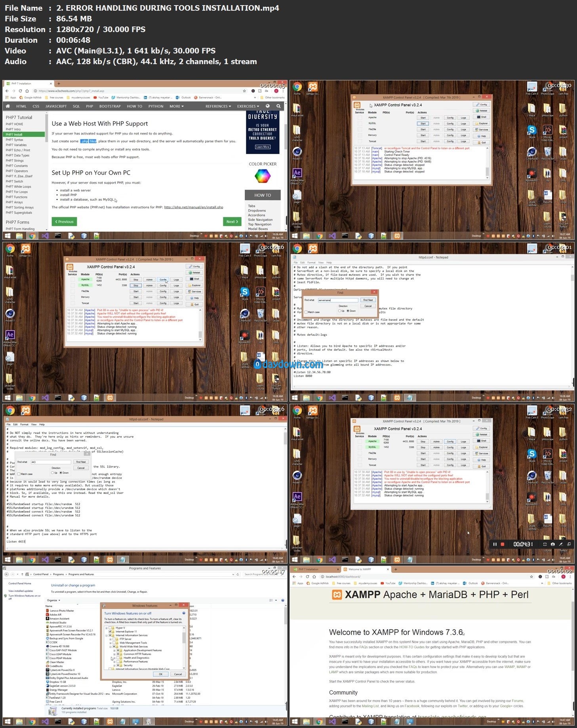Click the W3Schools home icon in navbar
577x728 pixels.
point(8,106)
